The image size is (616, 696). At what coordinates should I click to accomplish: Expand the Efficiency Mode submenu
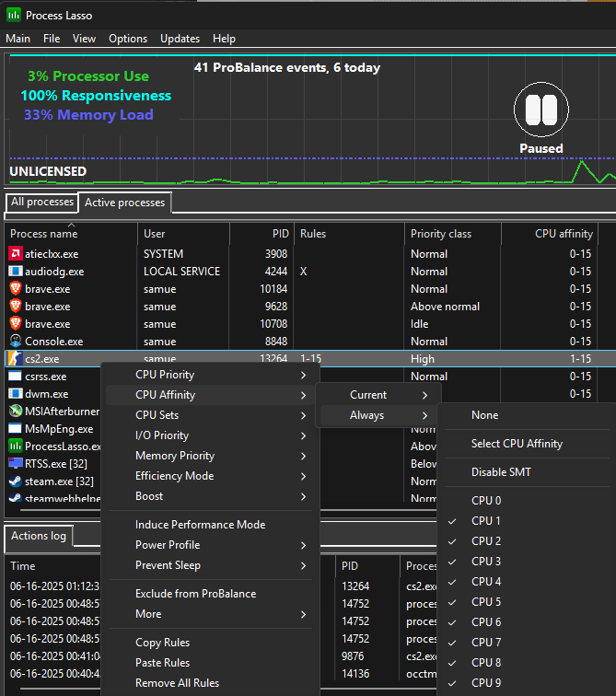[210, 476]
